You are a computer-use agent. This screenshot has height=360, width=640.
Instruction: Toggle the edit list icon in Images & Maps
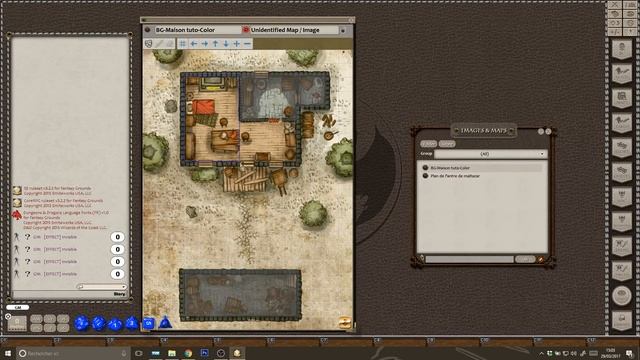541,259
